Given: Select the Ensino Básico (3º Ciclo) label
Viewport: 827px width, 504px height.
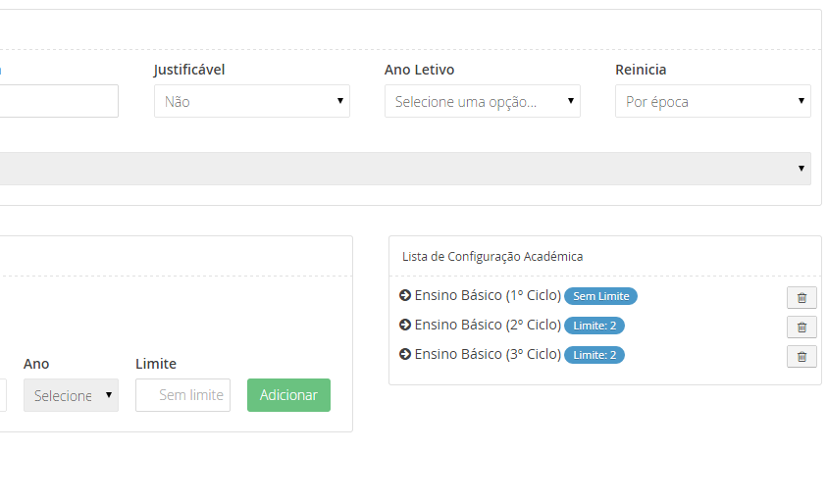Looking at the screenshot, I should point(488,354).
